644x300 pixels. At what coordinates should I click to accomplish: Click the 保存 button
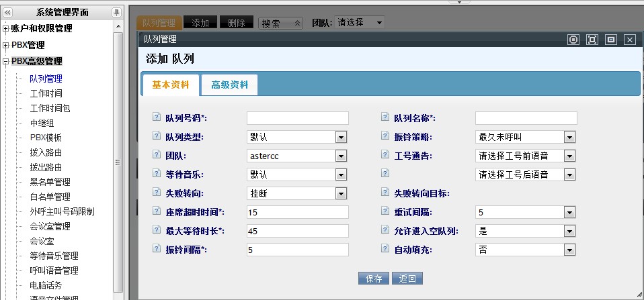pyautogui.click(x=374, y=279)
